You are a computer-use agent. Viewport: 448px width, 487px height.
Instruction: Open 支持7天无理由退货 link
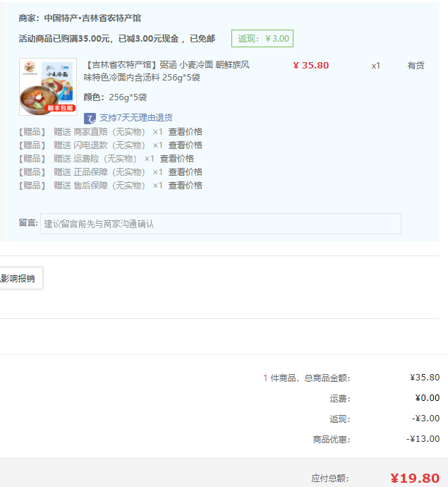(x=136, y=118)
